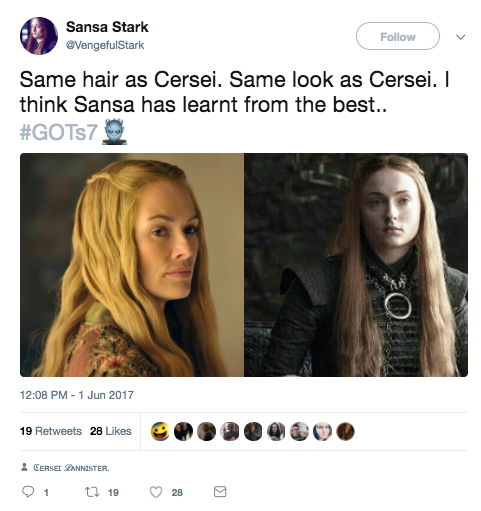The image size is (481, 511).
Task: View the 19 Retweets list
Action: point(51,431)
